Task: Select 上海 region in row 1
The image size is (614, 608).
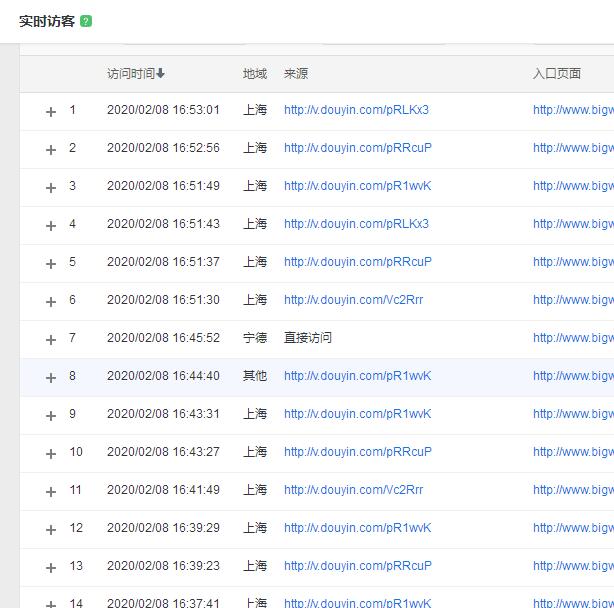Action: tap(255, 110)
